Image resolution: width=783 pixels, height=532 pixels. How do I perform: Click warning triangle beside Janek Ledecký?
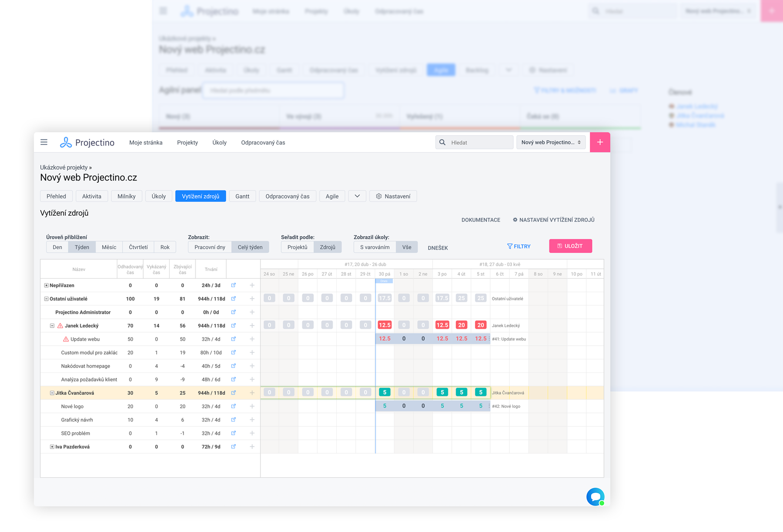click(x=60, y=326)
